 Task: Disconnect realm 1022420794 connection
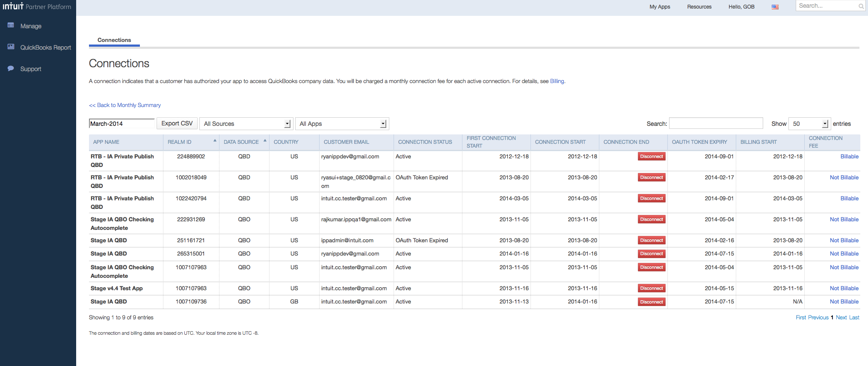pos(652,199)
